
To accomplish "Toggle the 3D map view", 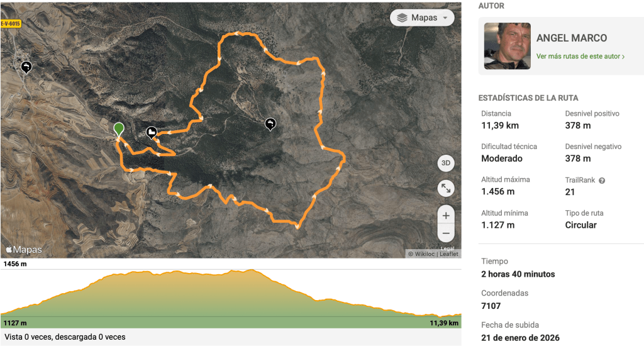I will point(446,163).
